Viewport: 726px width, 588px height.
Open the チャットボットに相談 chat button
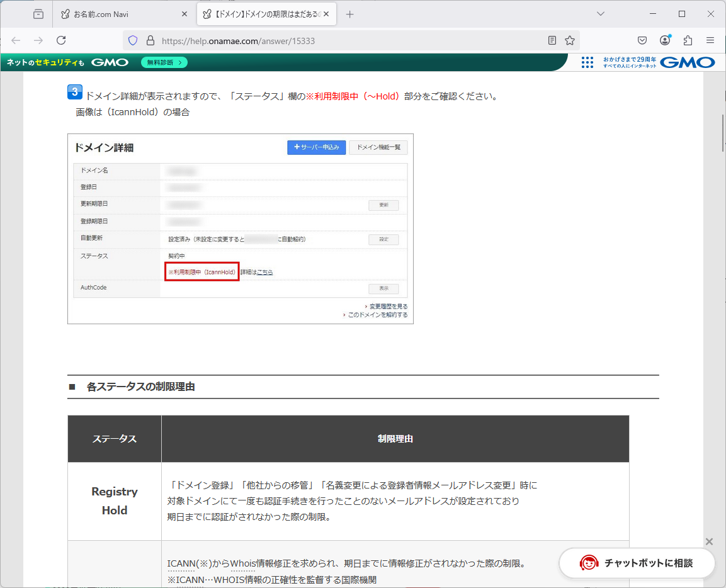point(637,563)
